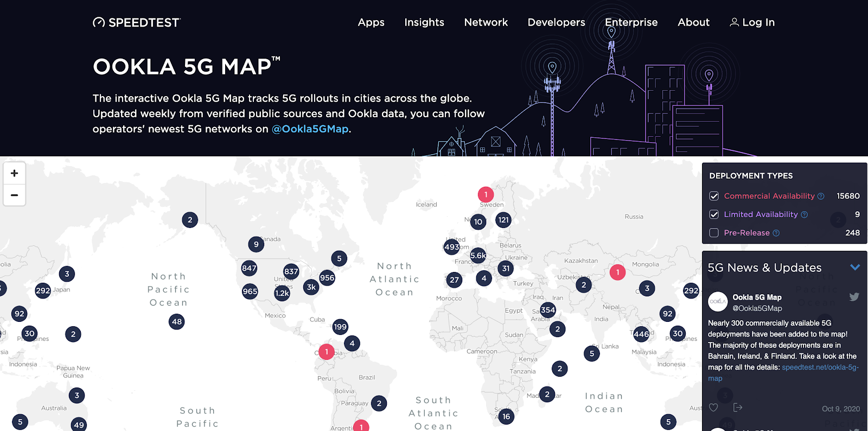Image resolution: width=868 pixels, height=431 pixels.
Task: Click the Log In link
Action: pyautogui.click(x=752, y=22)
